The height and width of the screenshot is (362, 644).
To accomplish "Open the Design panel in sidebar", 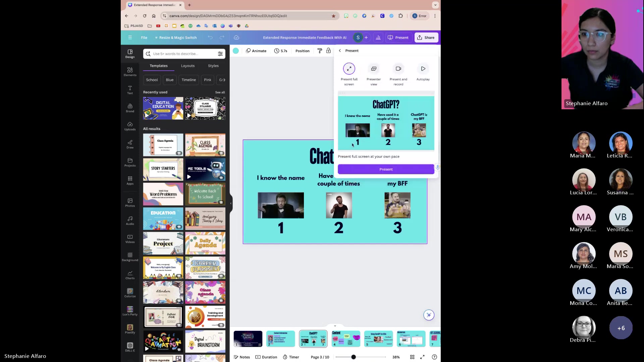I will click(x=130, y=54).
